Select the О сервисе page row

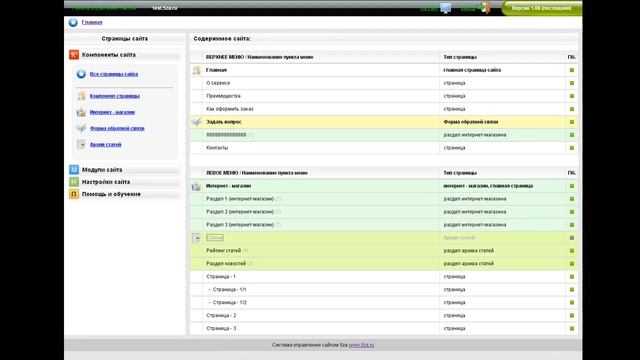[x=384, y=83]
